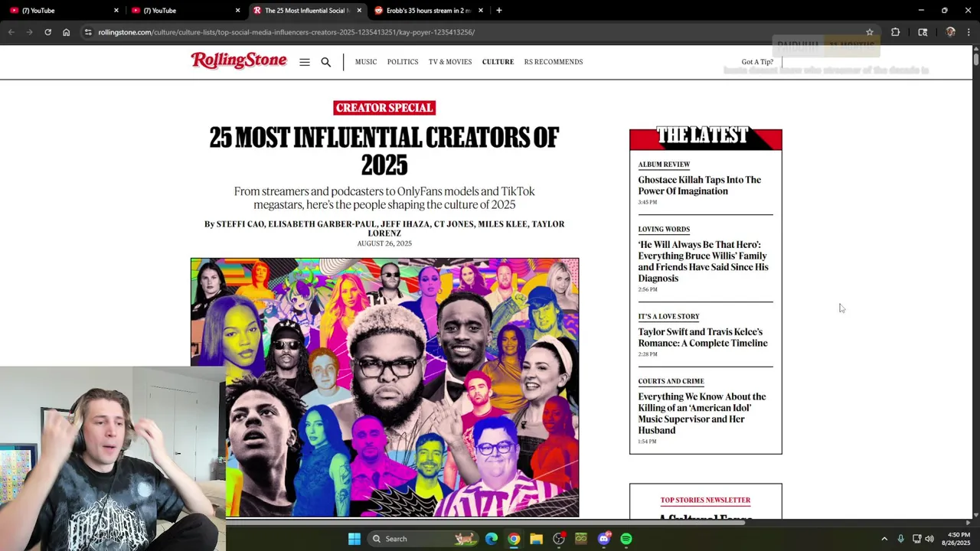Screen dimensions: 980x551
Task: Go forward in browser history
Action: 29,32
